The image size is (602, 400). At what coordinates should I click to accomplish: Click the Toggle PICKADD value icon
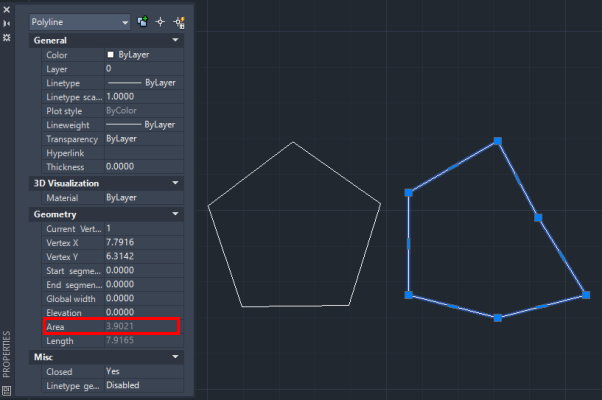point(143,20)
